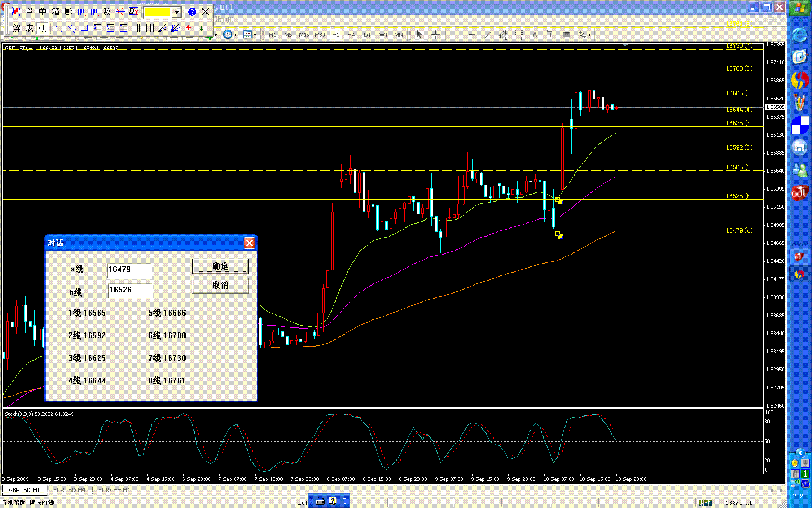
Task: Select the parallel diagonal lines tool
Action: click(x=71, y=28)
